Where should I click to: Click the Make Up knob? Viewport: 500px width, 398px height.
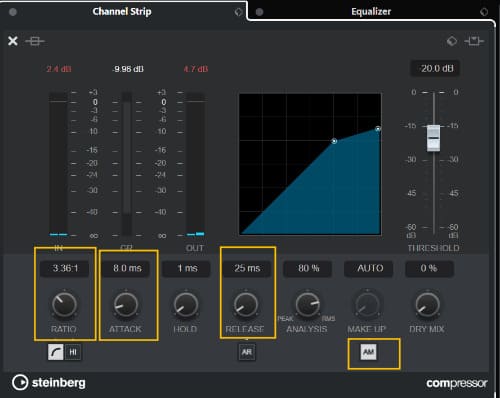point(368,304)
